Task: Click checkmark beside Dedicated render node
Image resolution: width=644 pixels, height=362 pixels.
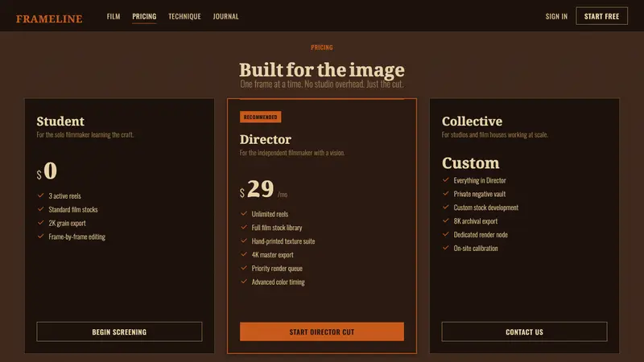Action: [x=446, y=234]
